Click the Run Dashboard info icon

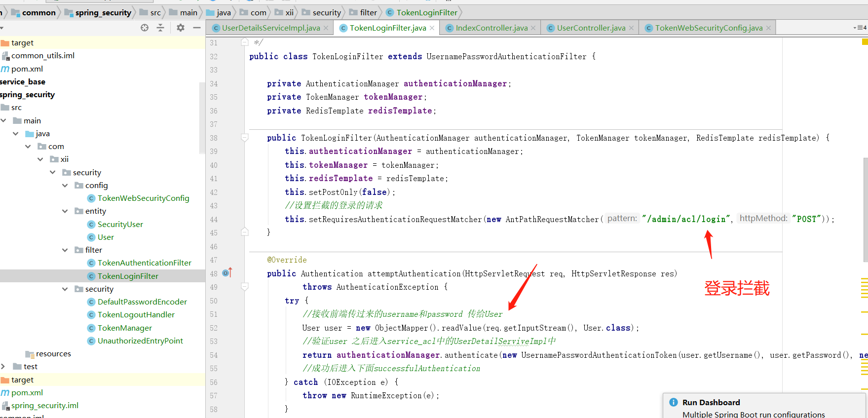[674, 402]
